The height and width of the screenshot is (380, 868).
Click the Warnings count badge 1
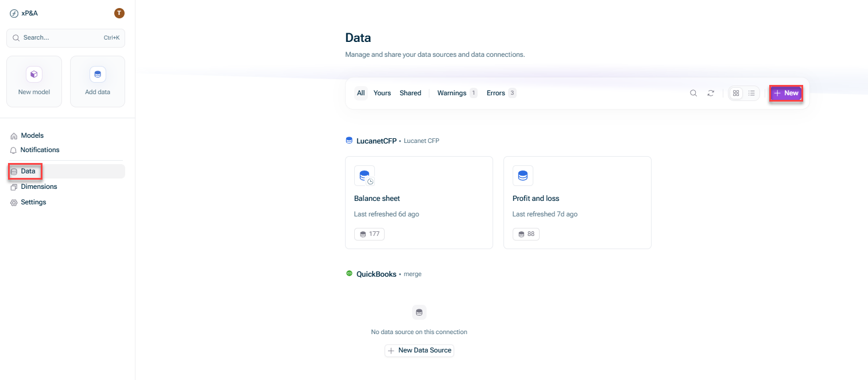pos(474,93)
